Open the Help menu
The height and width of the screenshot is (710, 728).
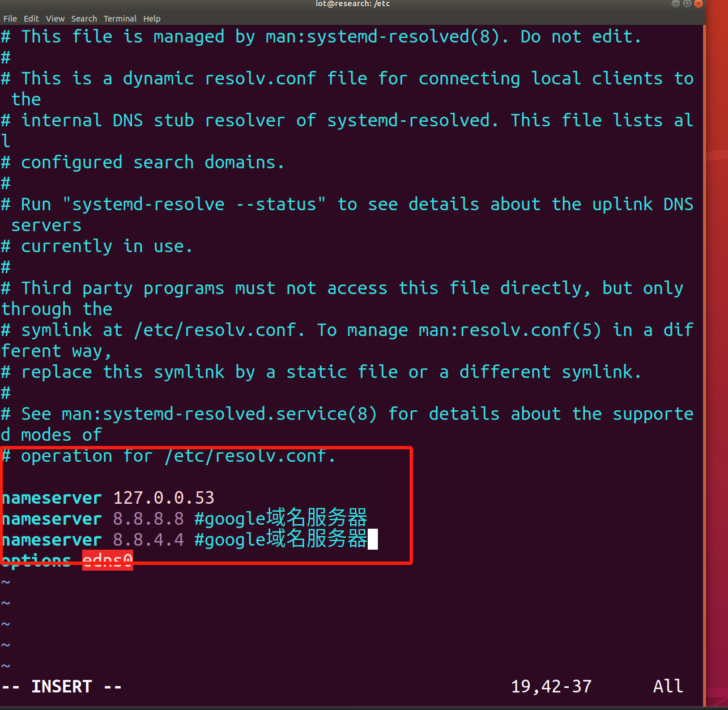152,19
